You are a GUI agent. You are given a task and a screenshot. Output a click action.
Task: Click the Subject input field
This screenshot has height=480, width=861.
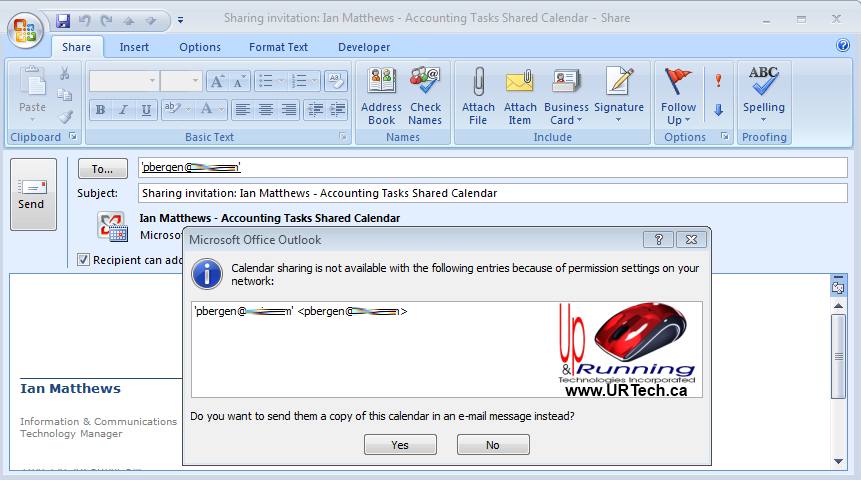point(492,193)
